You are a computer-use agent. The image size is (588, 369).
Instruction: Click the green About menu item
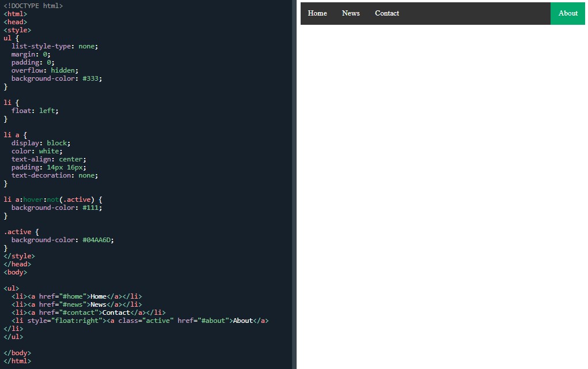[567, 13]
